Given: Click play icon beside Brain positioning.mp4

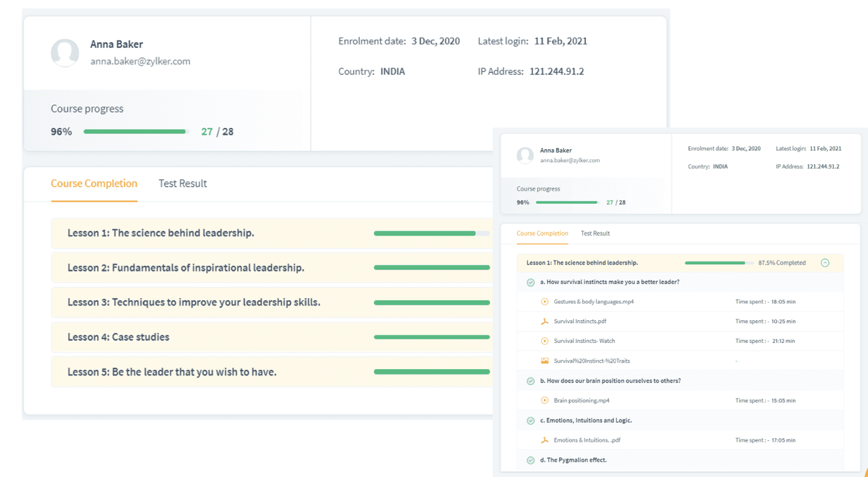Looking at the screenshot, I should [x=545, y=400].
